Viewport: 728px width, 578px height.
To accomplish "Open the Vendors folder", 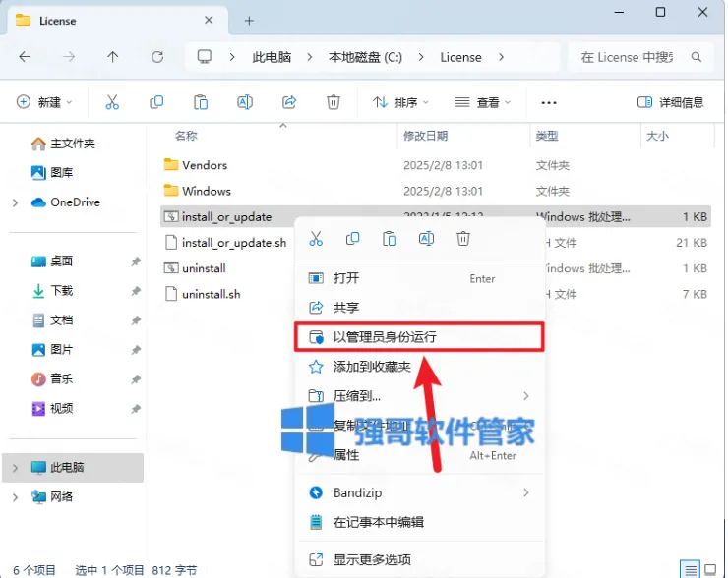I will click(x=205, y=165).
